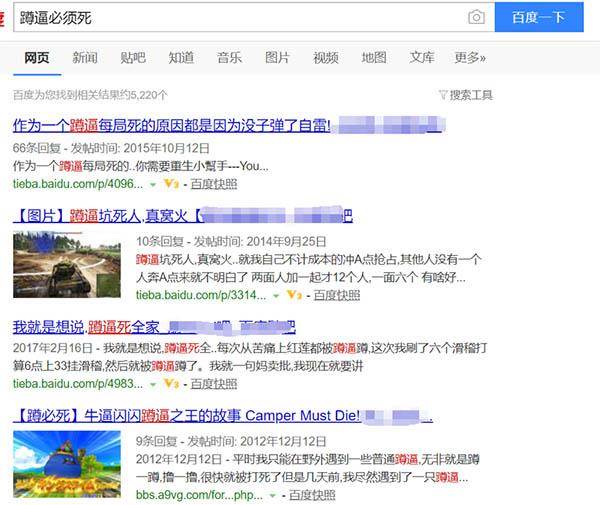This screenshot has width=600, height=505.
Task: Switch to the 贴吧 tab
Action: coord(133,58)
